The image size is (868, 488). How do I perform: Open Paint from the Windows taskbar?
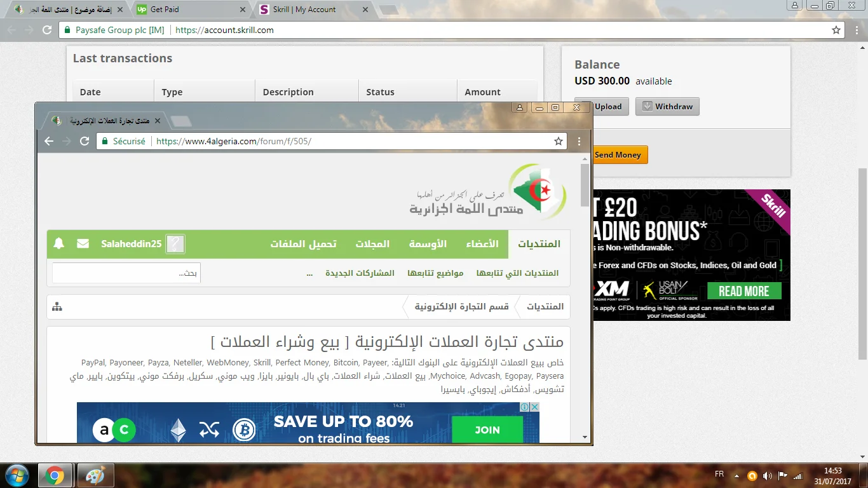[x=95, y=475]
